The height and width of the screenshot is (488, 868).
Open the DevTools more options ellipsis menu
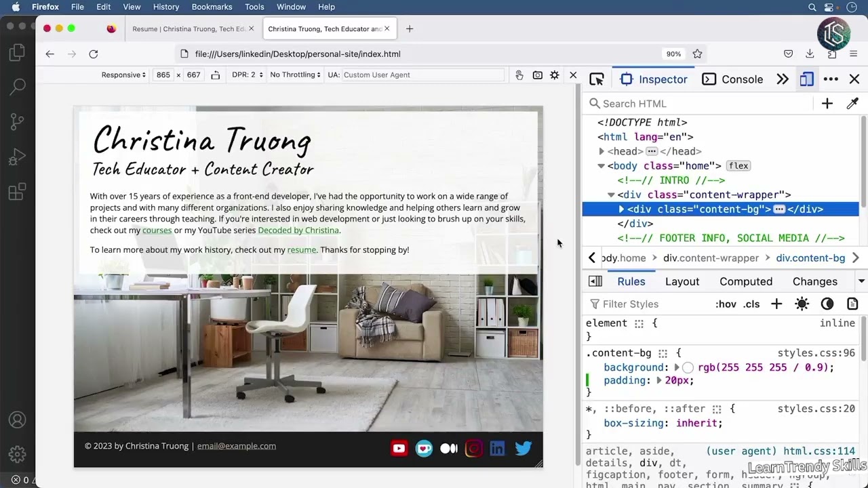[831, 79]
